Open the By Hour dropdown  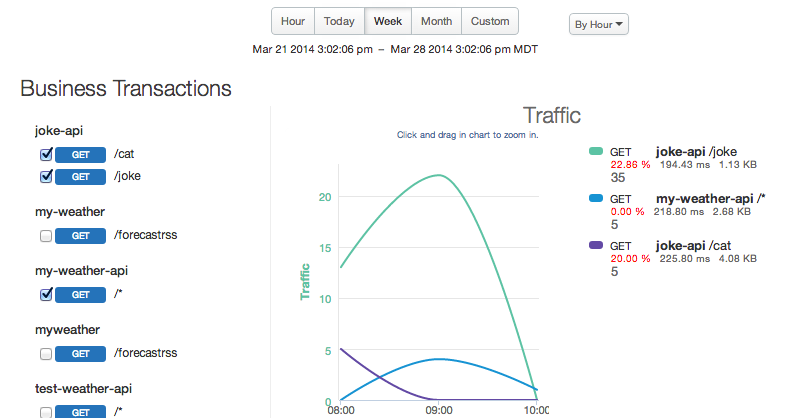(598, 25)
